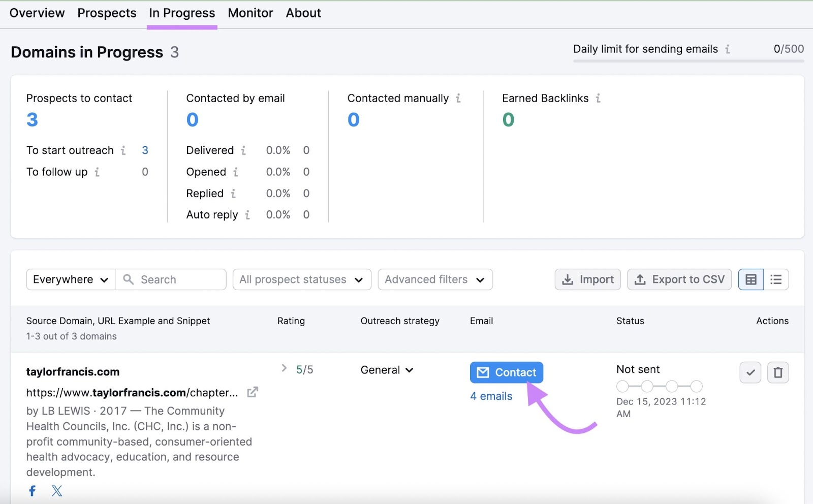Expand the Advanced filters dropdown
This screenshot has width=813, height=504.
434,279
